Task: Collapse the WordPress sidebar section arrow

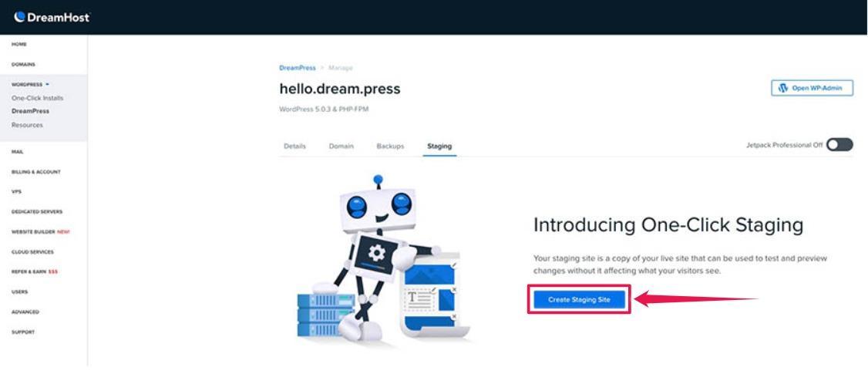Action: pos(48,85)
